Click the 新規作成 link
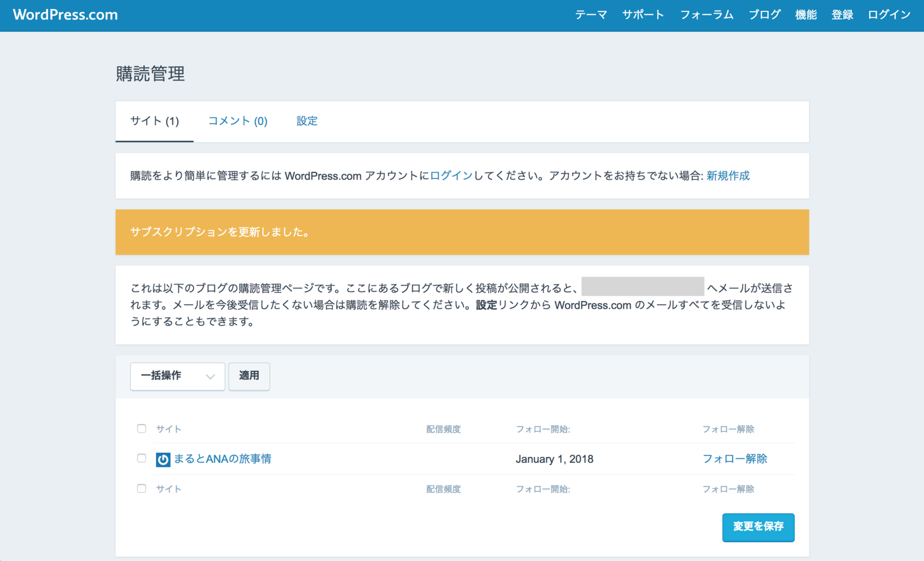This screenshot has width=924, height=561. point(728,176)
